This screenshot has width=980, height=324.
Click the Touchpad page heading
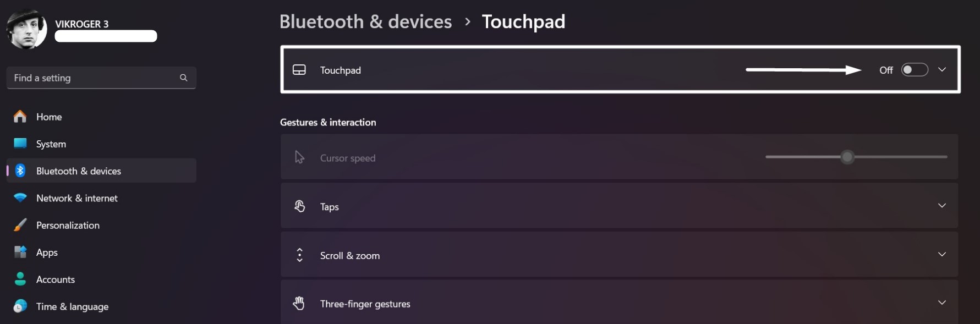(x=523, y=21)
